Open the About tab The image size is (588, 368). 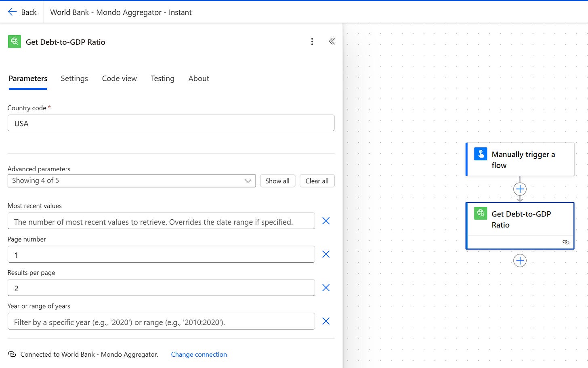point(199,79)
